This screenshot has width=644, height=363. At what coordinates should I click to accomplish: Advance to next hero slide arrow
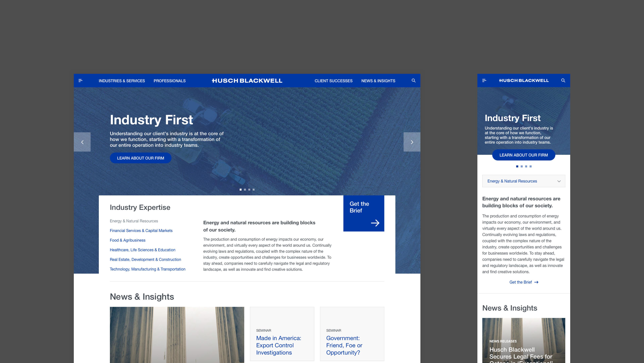click(412, 142)
